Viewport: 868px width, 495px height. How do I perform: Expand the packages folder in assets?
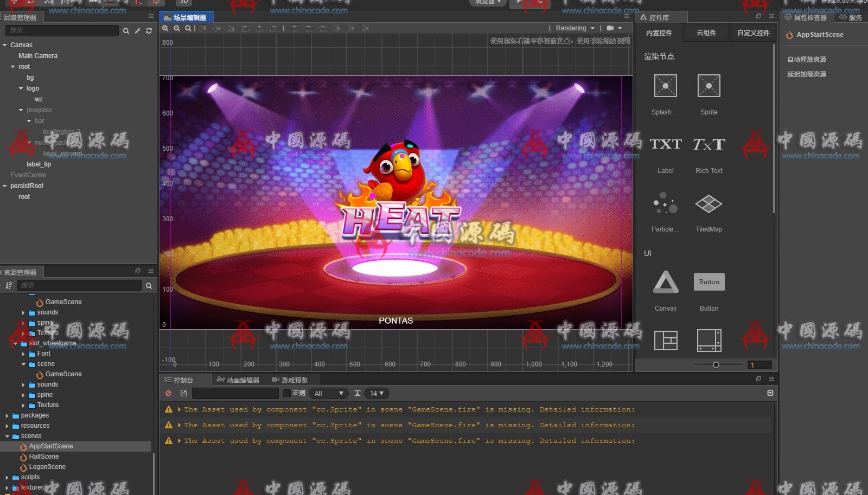(x=7, y=416)
